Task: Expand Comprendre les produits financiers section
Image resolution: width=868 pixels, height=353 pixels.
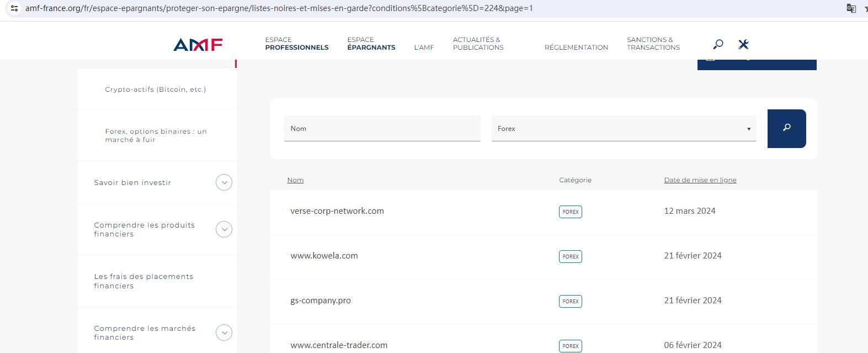Action: tap(223, 229)
